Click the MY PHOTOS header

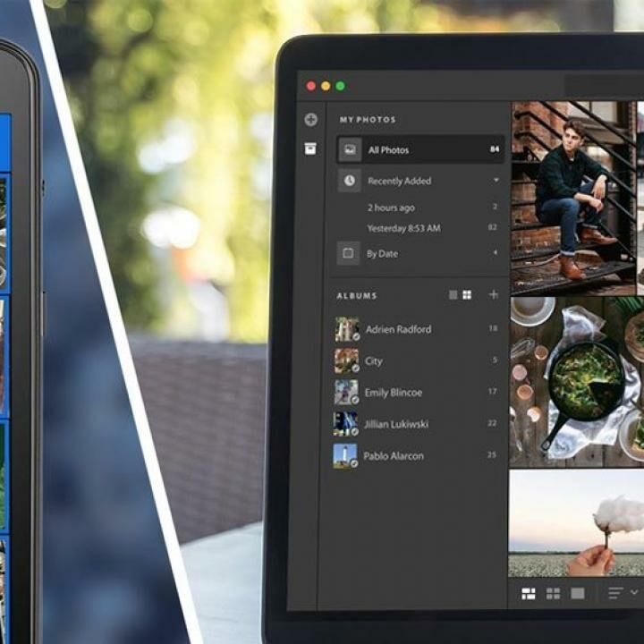tap(368, 120)
